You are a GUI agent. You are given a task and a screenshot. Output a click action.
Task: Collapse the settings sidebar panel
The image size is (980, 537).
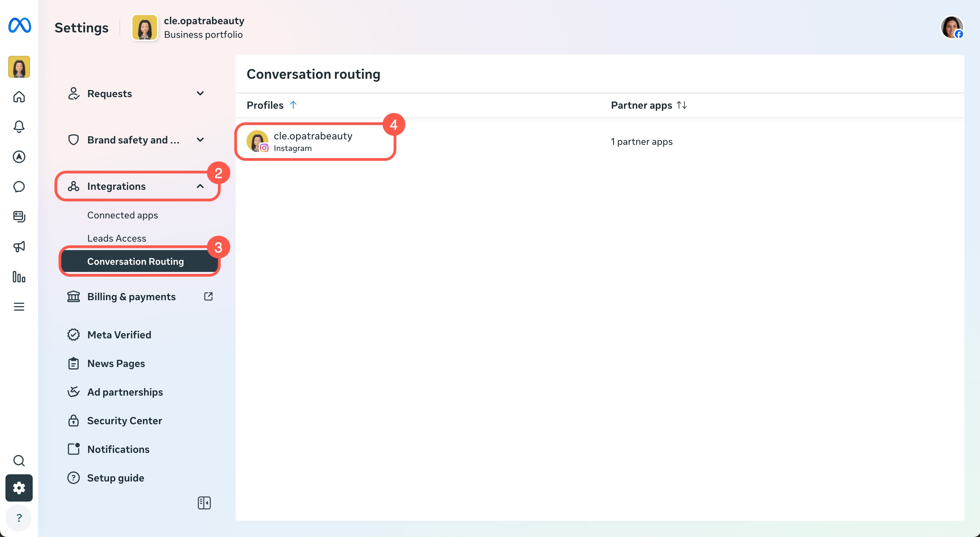204,503
